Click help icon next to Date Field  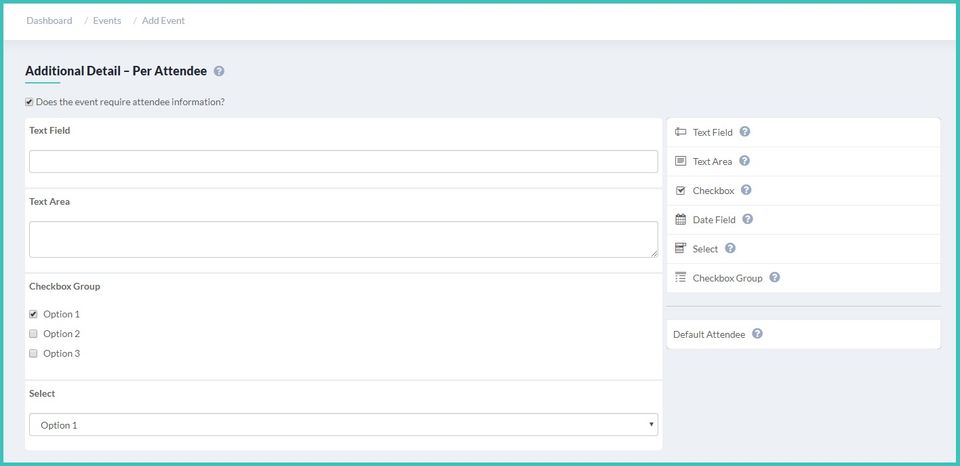747,219
